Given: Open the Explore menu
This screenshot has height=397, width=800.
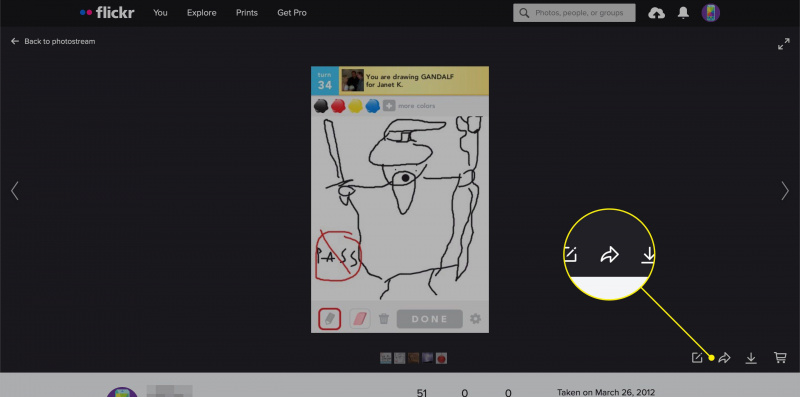Looking at the screenshot, I should point(202,13).
